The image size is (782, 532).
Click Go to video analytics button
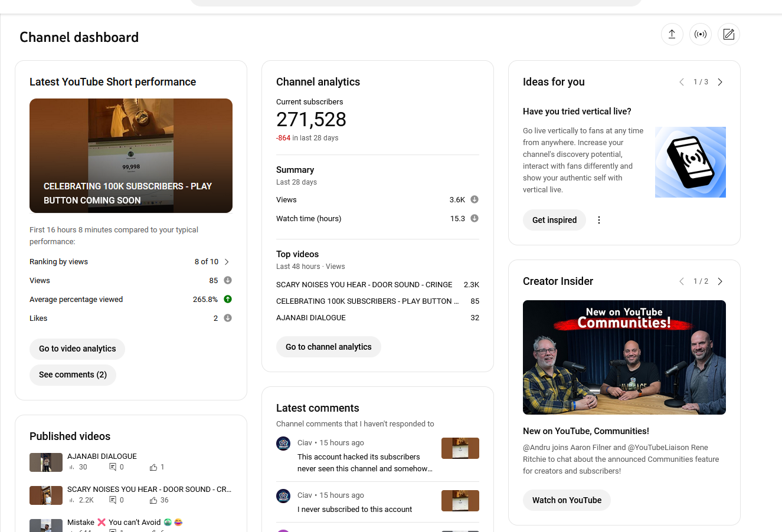(77, 349)
